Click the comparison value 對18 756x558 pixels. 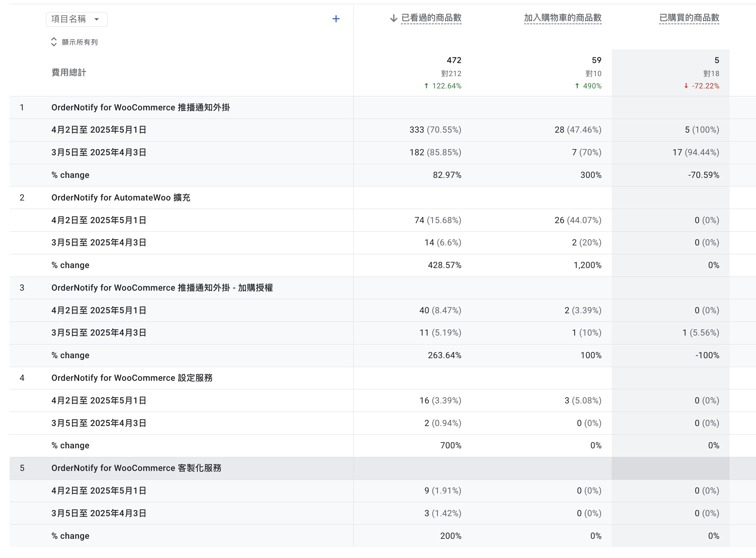711,74
